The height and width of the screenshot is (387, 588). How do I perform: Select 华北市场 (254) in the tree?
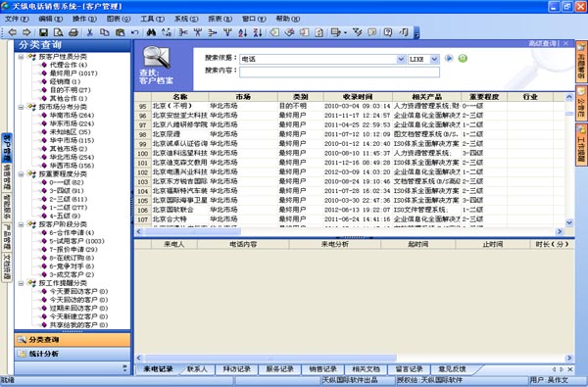(72, 157)
